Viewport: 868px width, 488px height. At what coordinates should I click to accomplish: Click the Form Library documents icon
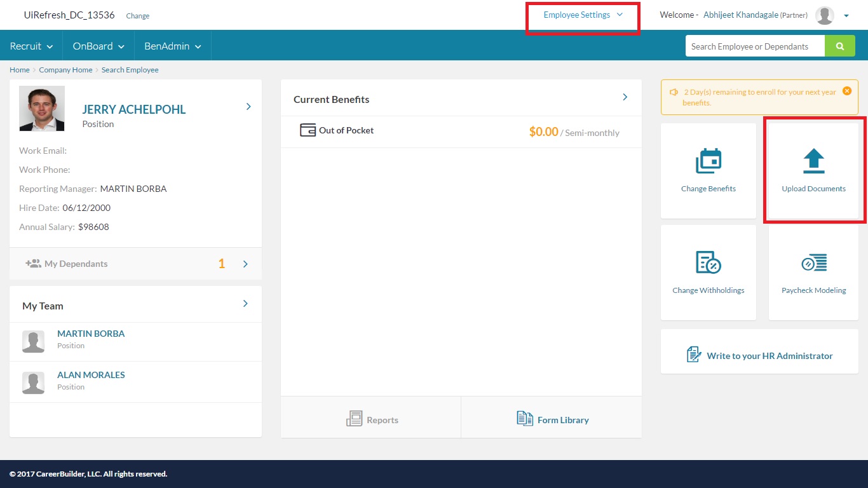[x=525, y=419]
